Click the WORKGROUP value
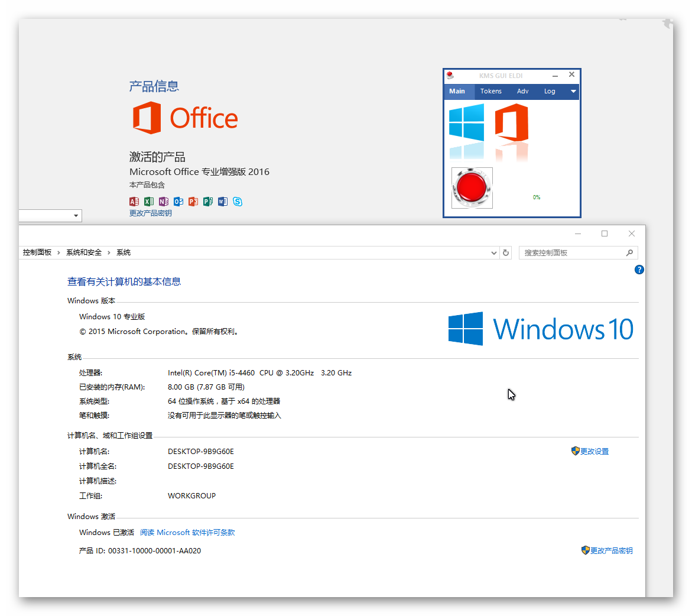Viewport: 692px width, 616px height. [192, 496]
